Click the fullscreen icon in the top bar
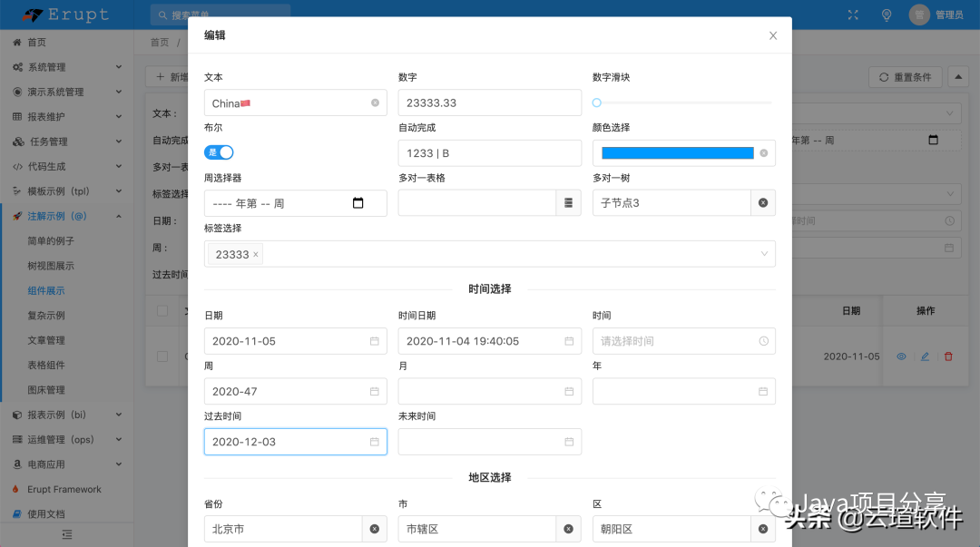 [851, 15]
